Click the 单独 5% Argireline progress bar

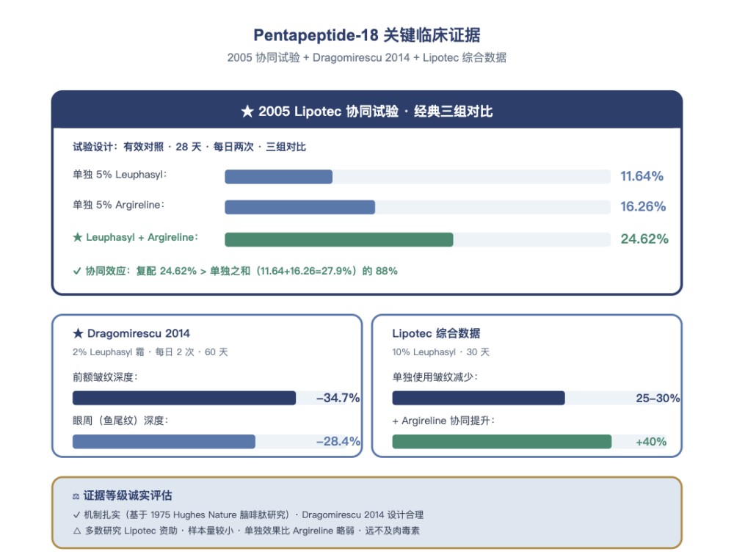(x=418, y=207)
